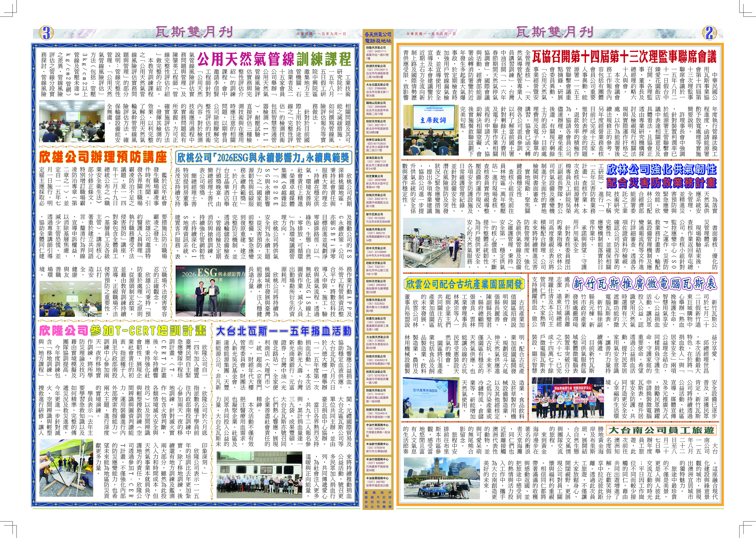
Task: Click the page number 2 badge
Action: click(709, 33)
